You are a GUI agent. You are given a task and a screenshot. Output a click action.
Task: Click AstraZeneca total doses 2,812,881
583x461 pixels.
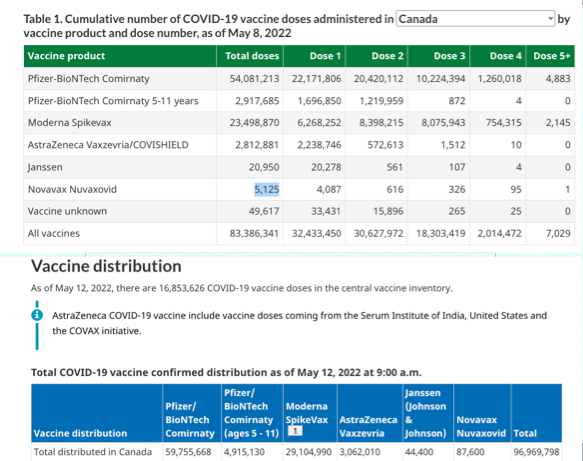click(257, 145)
